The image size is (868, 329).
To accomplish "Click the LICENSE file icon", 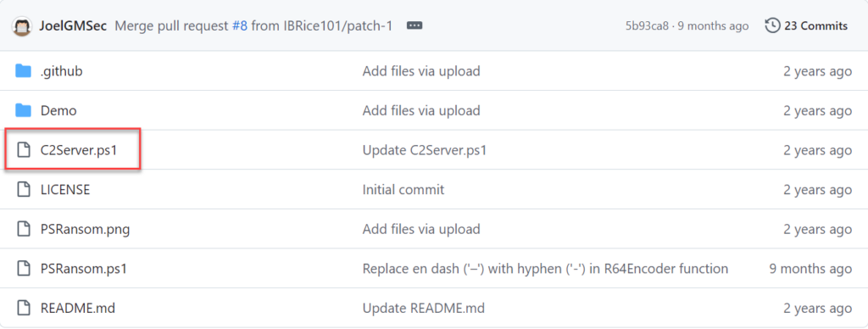I will click(23, 189).
